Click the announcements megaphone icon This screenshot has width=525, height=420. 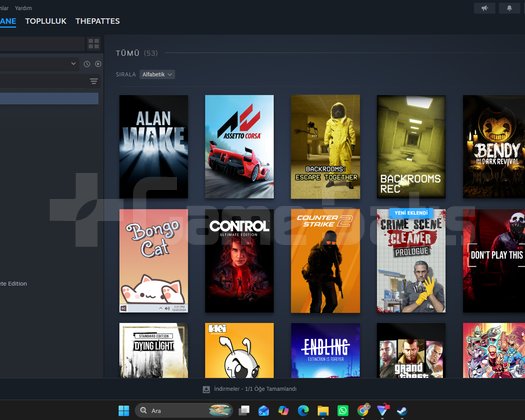(x=484, y=8)
